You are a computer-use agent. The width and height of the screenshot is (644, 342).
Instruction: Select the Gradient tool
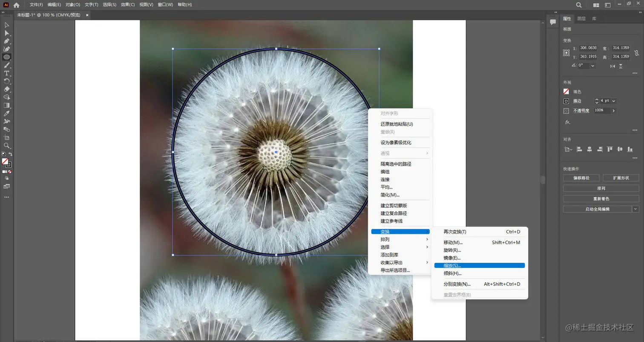click(x=6, y=105)
